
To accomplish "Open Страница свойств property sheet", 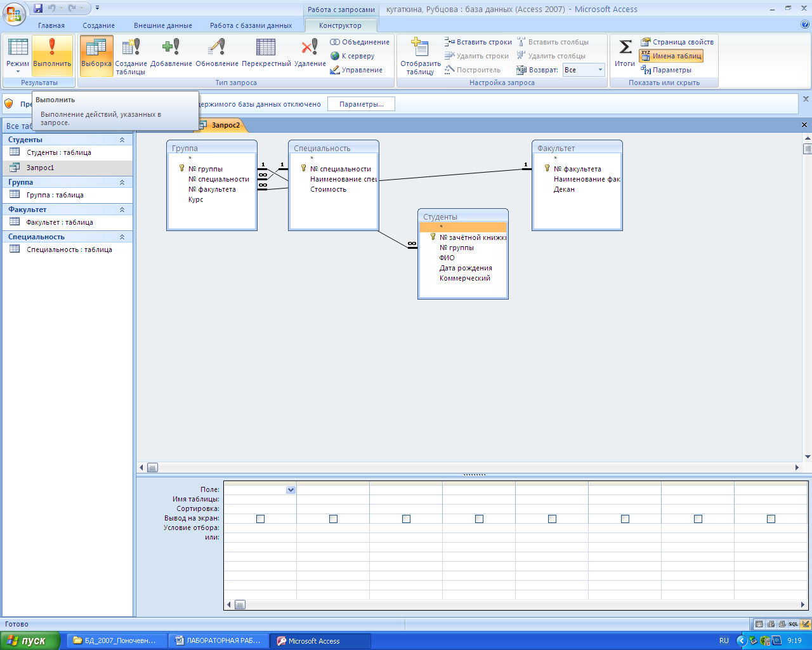I will 677,42.
